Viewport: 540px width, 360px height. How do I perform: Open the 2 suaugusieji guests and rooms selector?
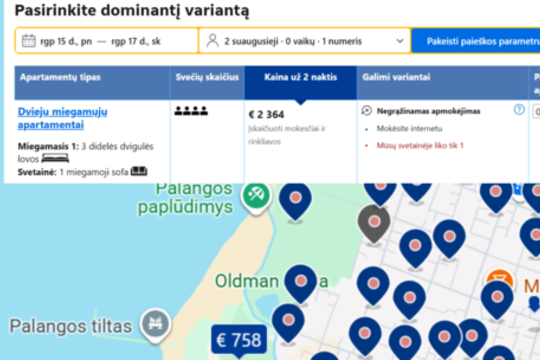click(304, 41)
